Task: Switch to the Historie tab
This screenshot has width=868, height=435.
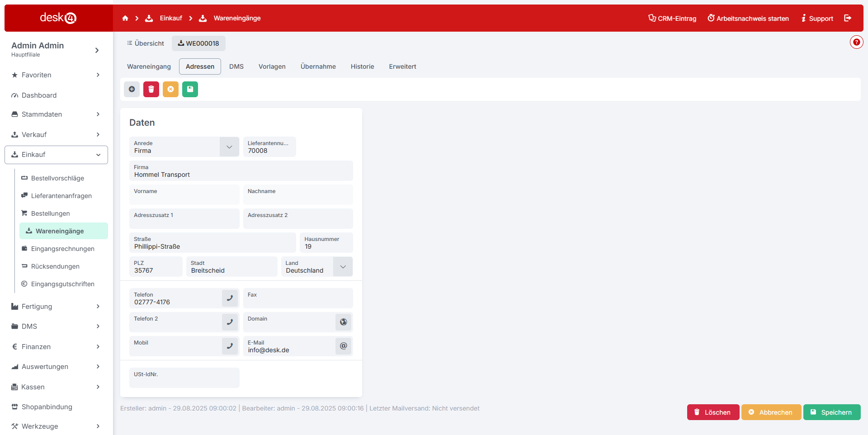Action: coord(362,66)
